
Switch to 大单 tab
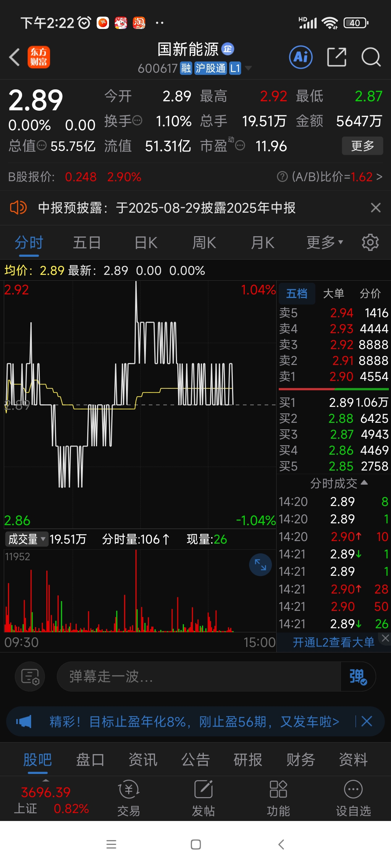(x=333, y=293)
